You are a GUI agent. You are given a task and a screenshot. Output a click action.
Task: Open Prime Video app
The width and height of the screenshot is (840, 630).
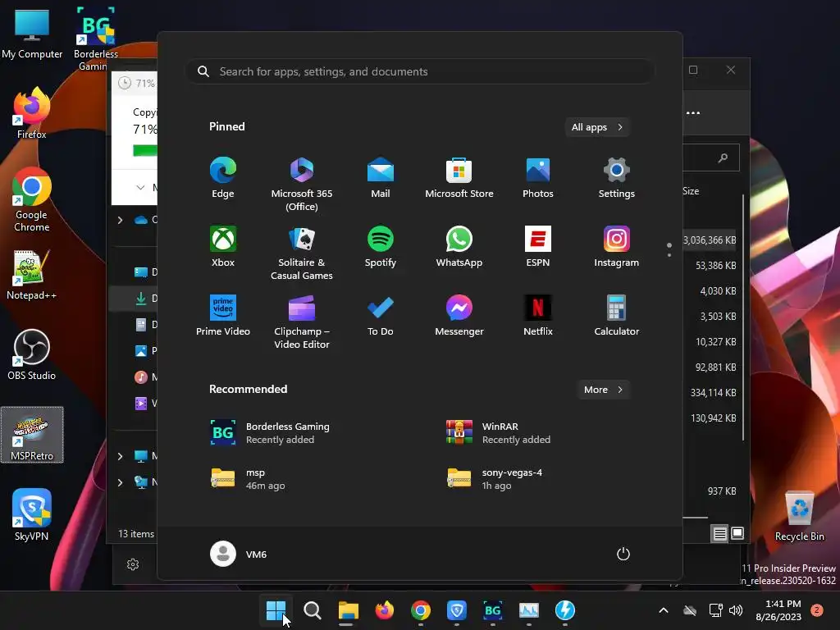[223, 316]
